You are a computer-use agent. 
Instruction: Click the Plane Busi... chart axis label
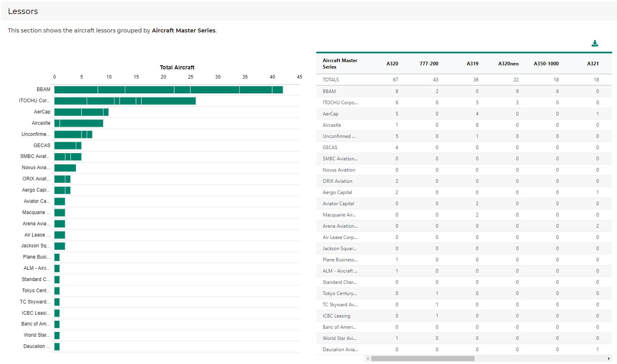(x=37, y=257)
